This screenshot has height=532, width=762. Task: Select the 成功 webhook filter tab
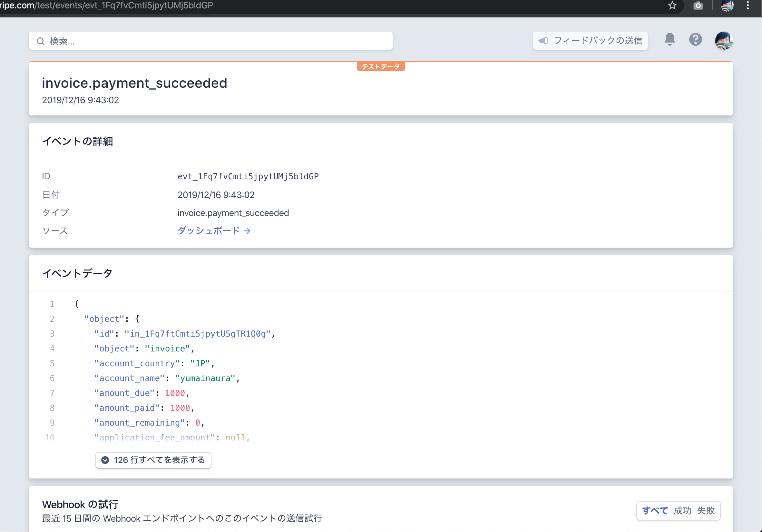click(x=682, y=510)
